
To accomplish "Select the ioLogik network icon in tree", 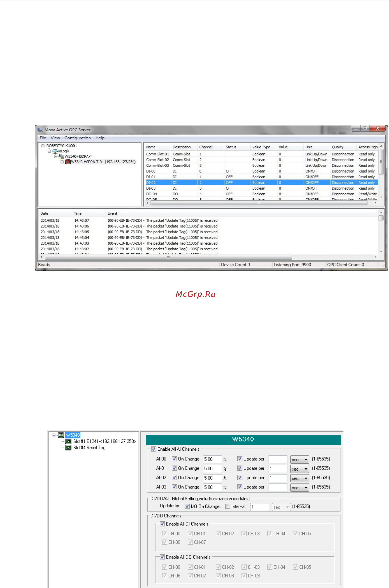I will pos(55,151).
